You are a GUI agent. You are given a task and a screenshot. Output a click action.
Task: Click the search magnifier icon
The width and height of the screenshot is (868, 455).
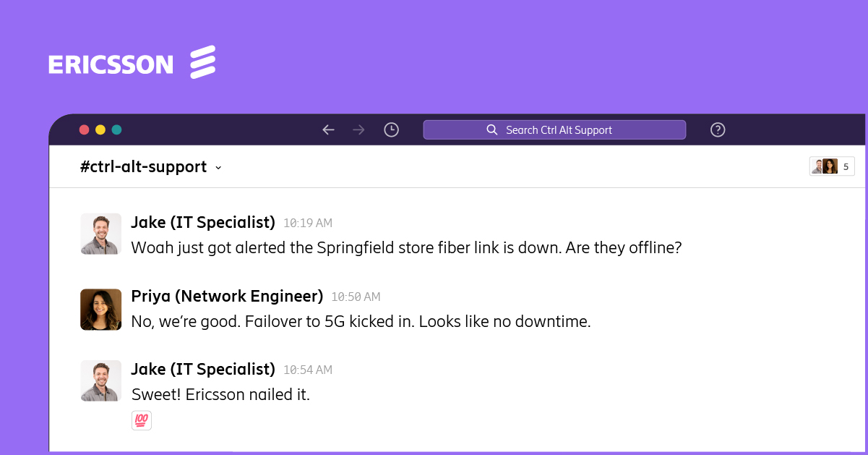[492, 130]
